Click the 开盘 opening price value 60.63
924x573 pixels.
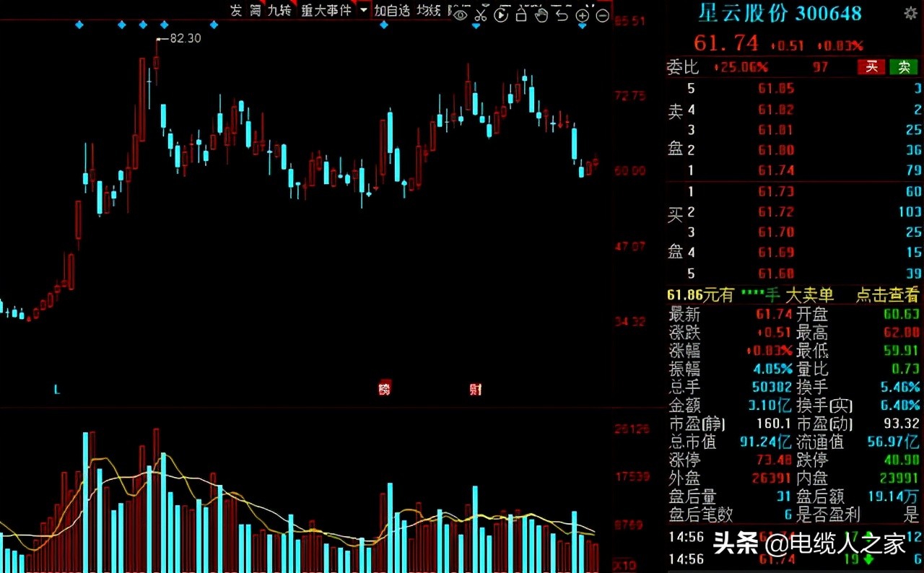[x=902, y=315]
